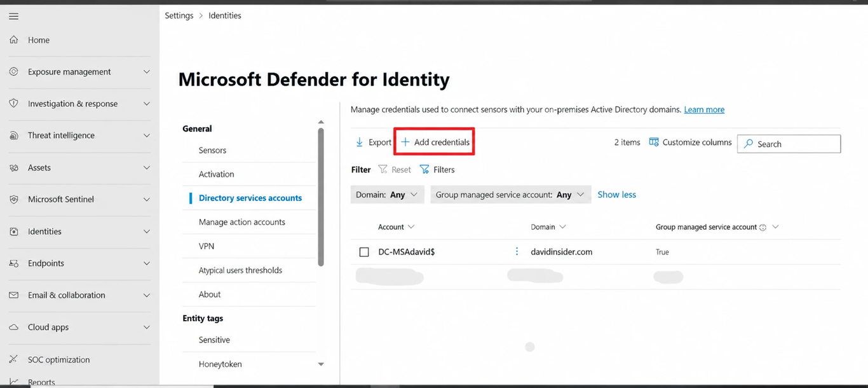
Task: Click the Customize columns button label
Action: pyautogui.click(x=697, y=142)
